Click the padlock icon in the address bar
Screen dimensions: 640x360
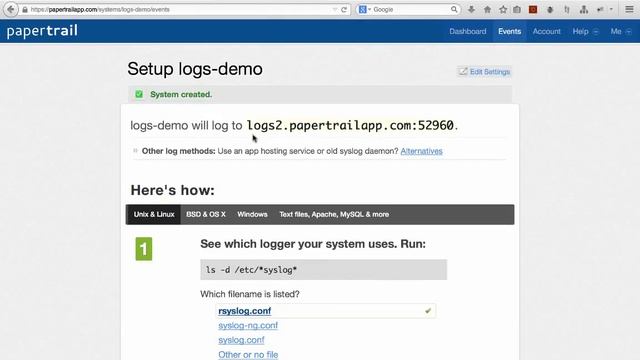click(x=25, y=9)
